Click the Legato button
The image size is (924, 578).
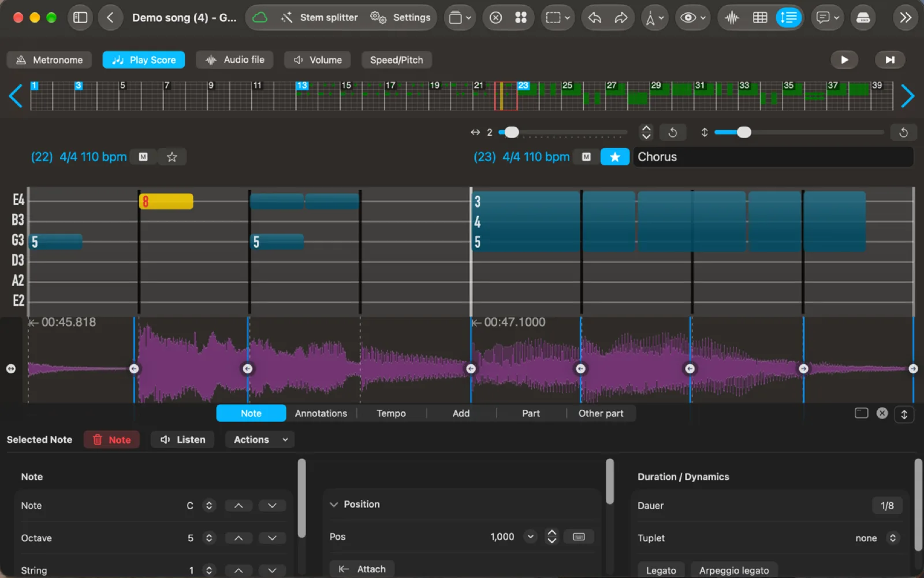click(x=661, y=570)
